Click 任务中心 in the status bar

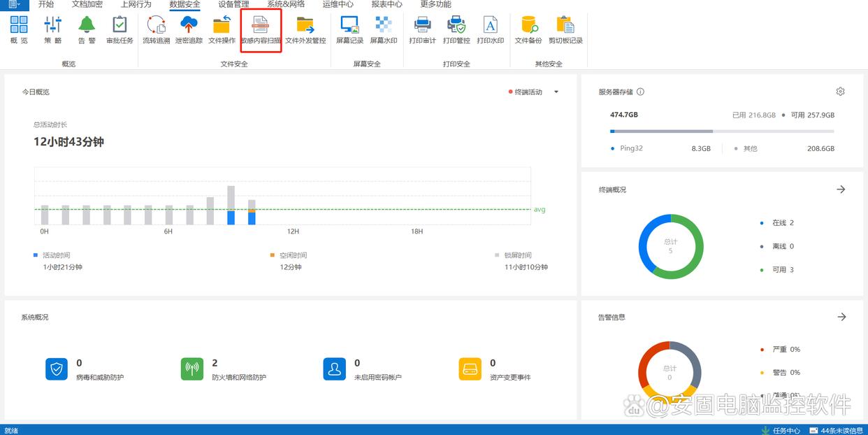781,430
